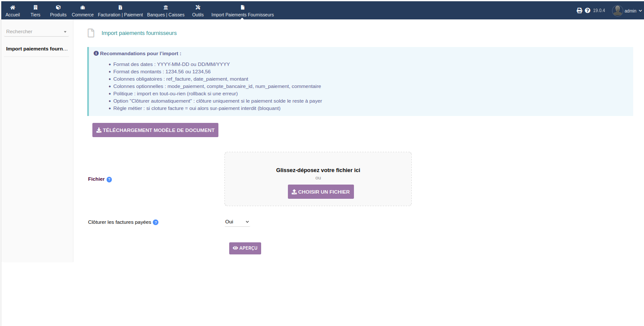Click the Choisir un fichier button
The width and height of the screenshot is (644, 326).
coord(321,192)
